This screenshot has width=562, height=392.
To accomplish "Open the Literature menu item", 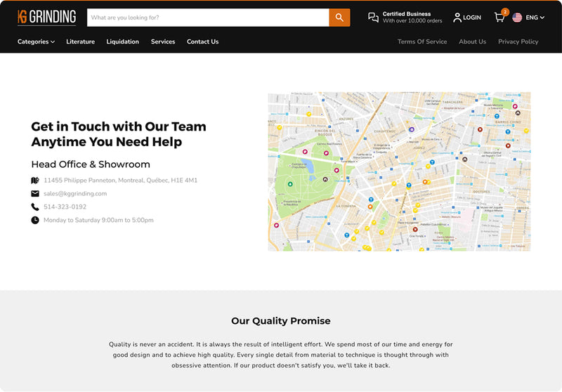I will (x=80, y=42).
